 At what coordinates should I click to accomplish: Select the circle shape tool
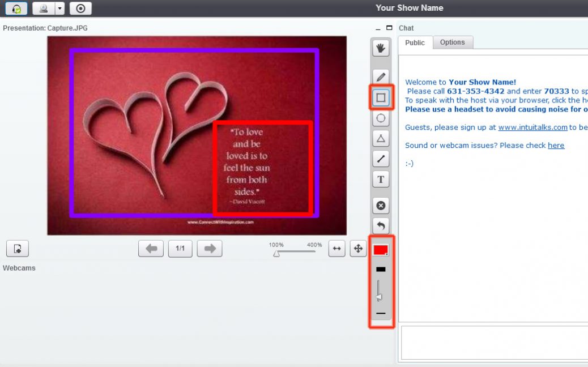[x=381, y=118]
